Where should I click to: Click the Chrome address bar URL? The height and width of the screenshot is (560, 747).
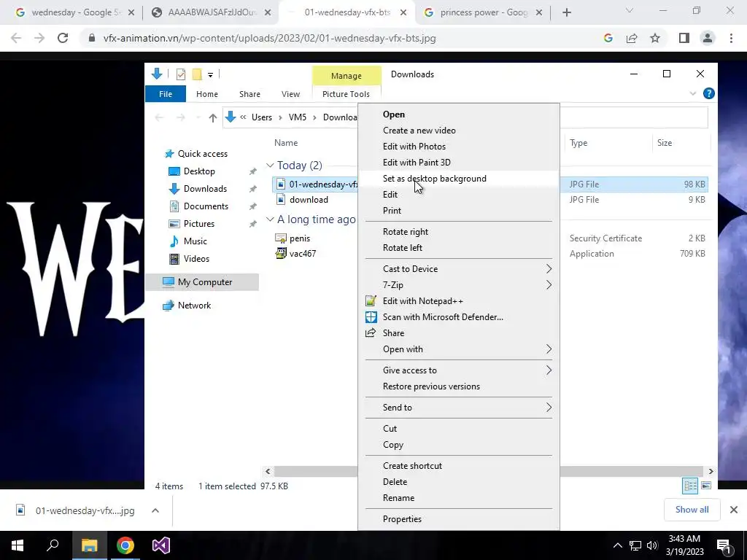(x=269, y=38)
